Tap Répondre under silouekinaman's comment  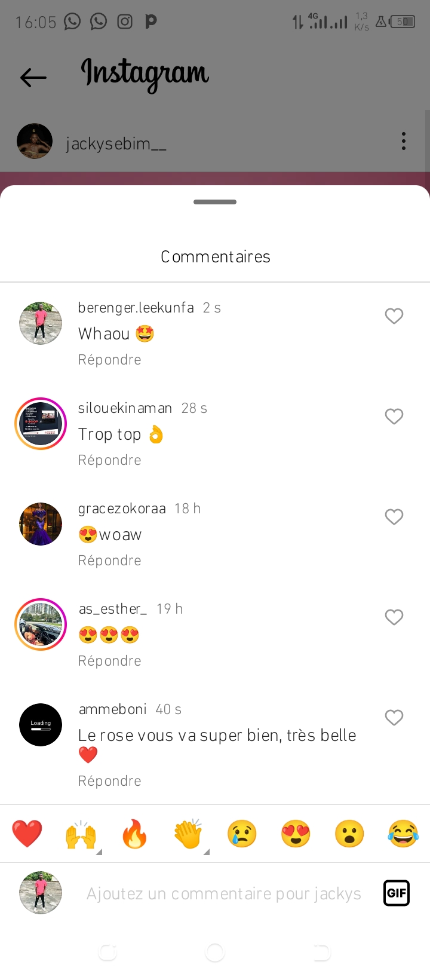pos(110,460)
